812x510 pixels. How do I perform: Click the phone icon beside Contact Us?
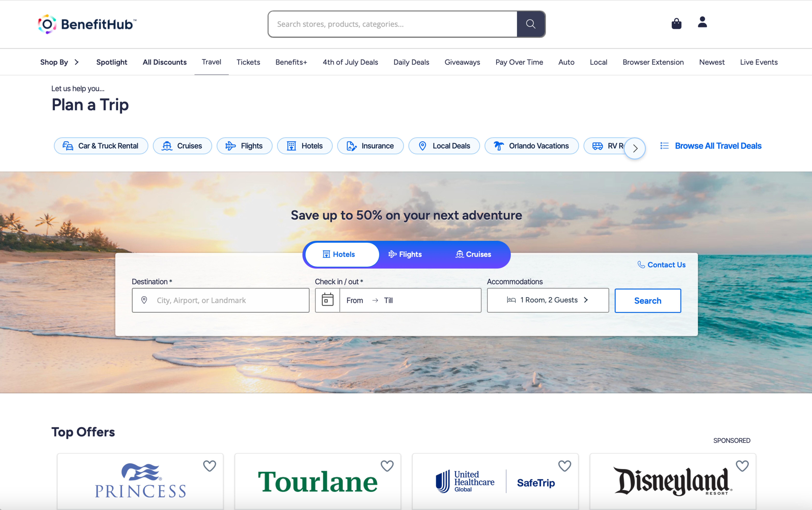point(641,265)
